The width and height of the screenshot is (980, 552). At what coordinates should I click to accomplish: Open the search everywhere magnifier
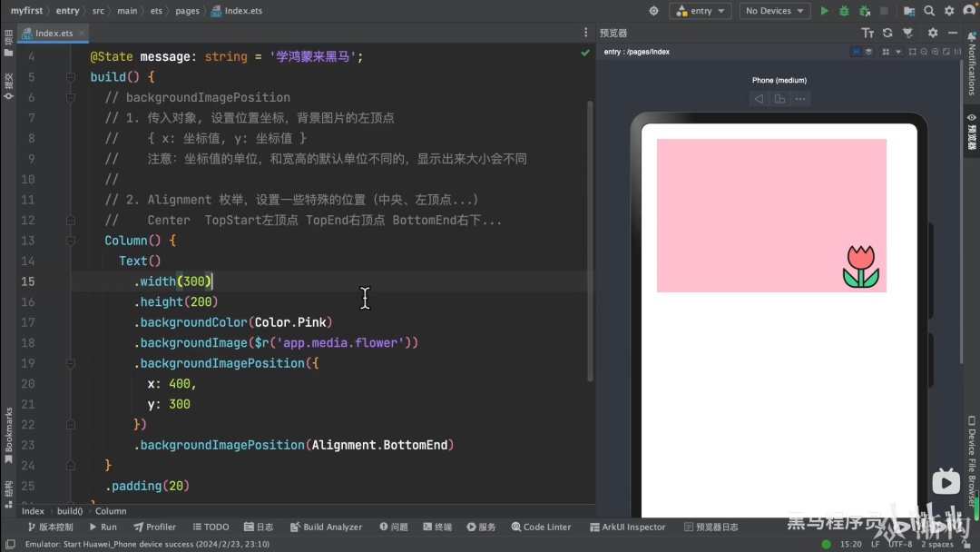(929, 11)
